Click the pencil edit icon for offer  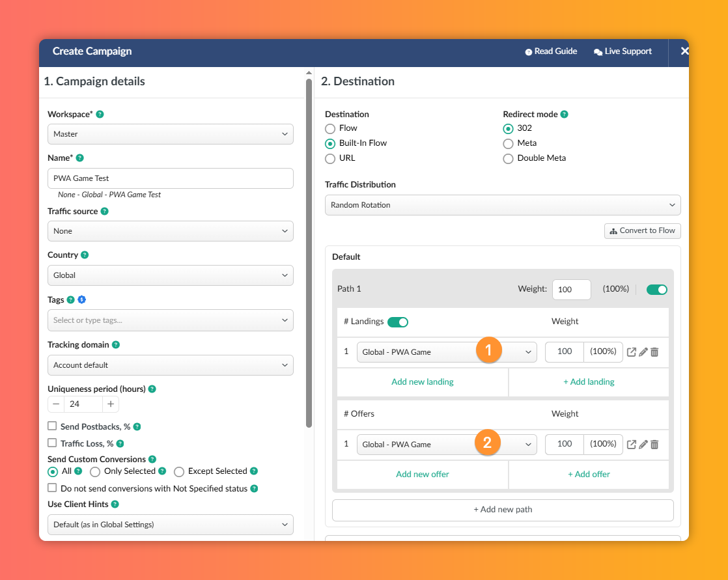pos(643,445)
